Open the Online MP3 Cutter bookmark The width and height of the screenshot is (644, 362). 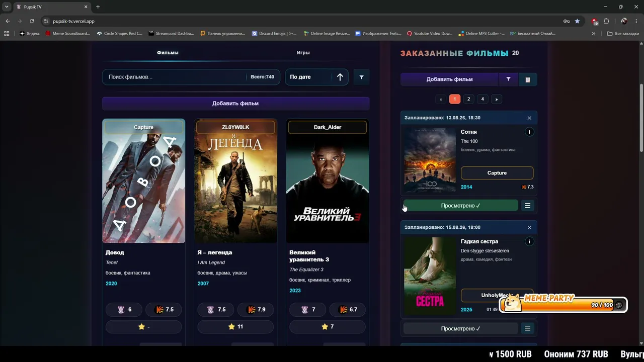(481, 34)
